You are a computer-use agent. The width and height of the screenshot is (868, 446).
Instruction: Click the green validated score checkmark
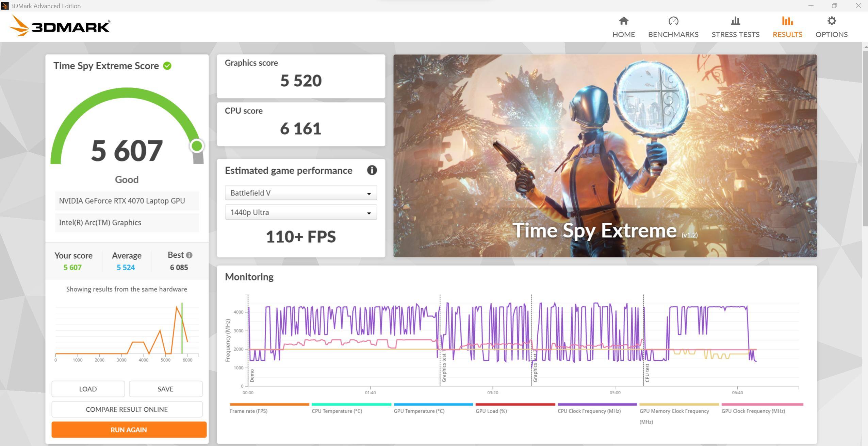click(x=167, y=66)
